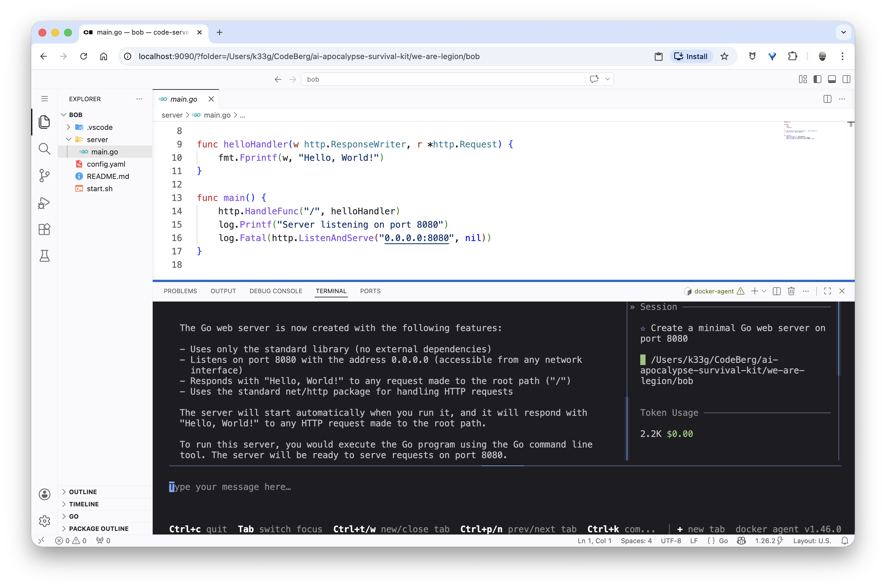Open the Source Control view

click(44, 175)
